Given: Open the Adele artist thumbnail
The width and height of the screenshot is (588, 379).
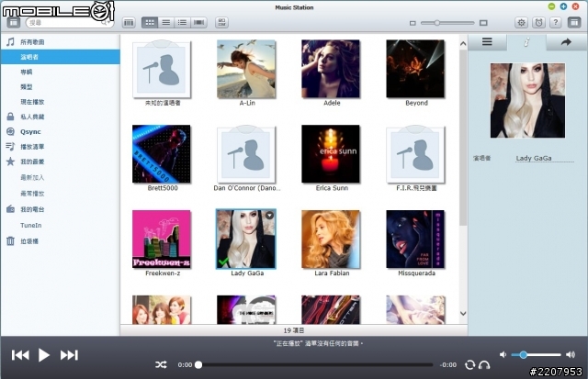Looking at the screenshot, I should coord(331,69).
